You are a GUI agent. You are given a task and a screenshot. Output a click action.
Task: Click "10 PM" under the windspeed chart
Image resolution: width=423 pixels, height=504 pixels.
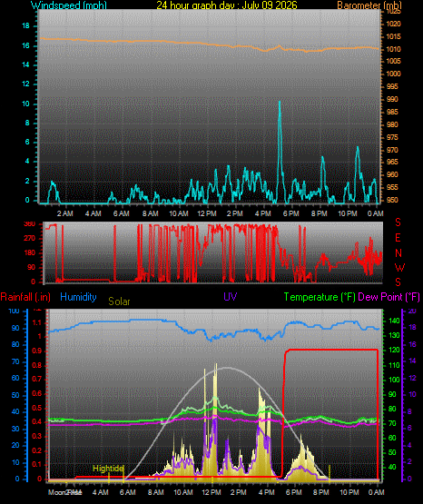[x=348, y=213]
